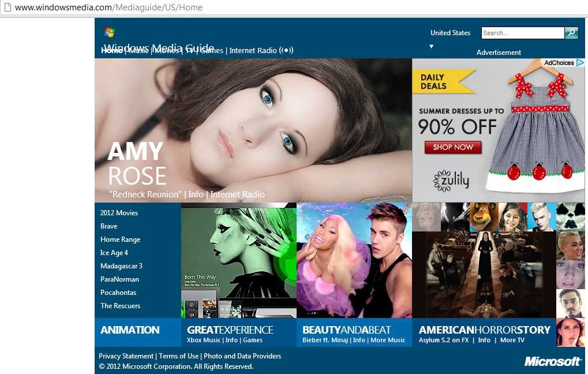Open the Brave movie link
The width and height of the screenshot is (588, 374).
pyautogui.click(x=108, y=226)
